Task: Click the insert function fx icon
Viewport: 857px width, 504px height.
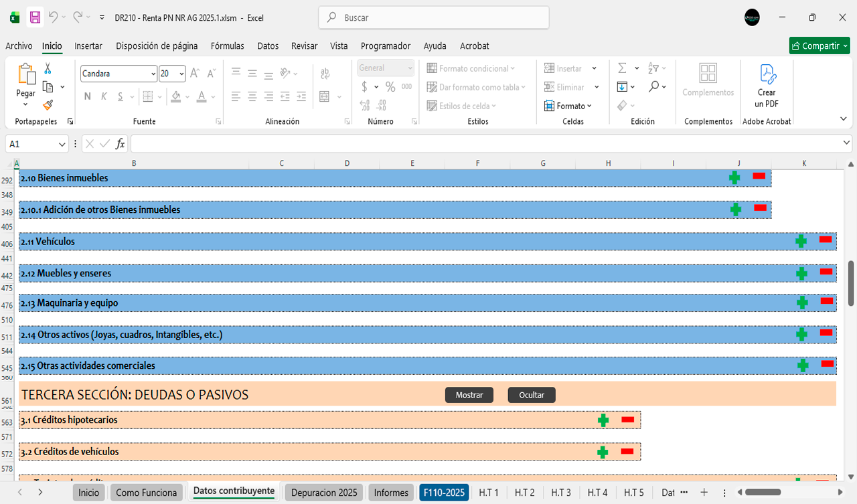Action: coord(120,144)
